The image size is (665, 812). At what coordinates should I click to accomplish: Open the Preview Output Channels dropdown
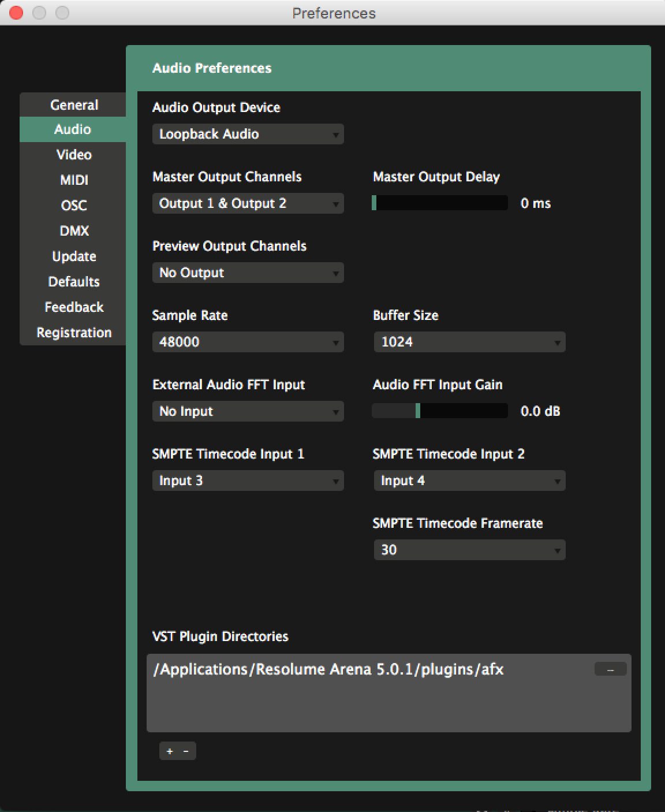[248, 273]
